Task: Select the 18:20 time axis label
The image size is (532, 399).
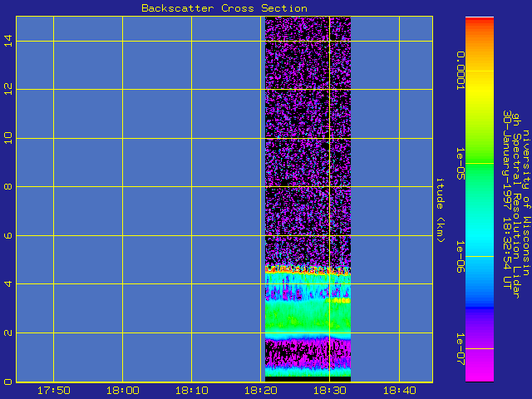Action: click(261, 391)
